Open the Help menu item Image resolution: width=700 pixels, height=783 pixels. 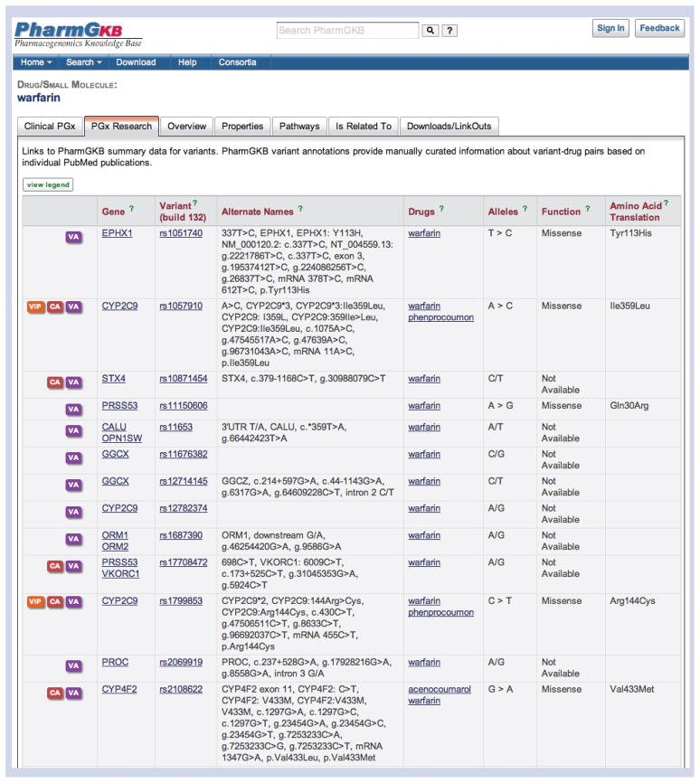click(x=187, y=62)
